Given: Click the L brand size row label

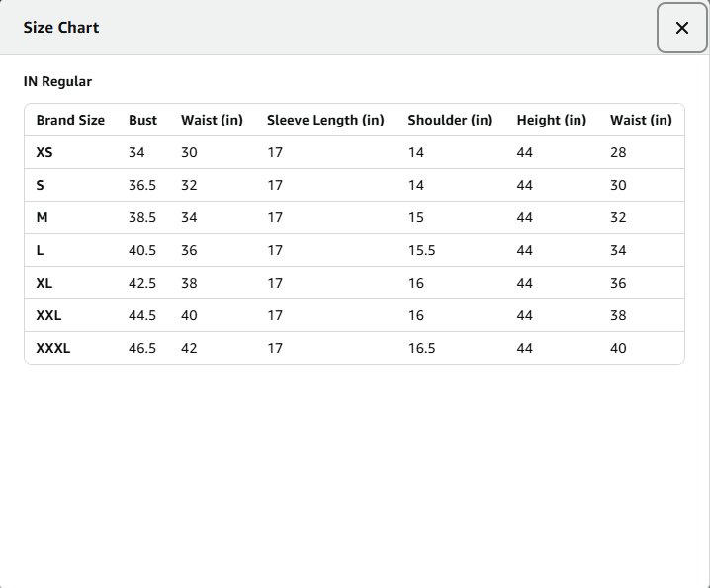Looking at the screenshot, I should point(40,250).
